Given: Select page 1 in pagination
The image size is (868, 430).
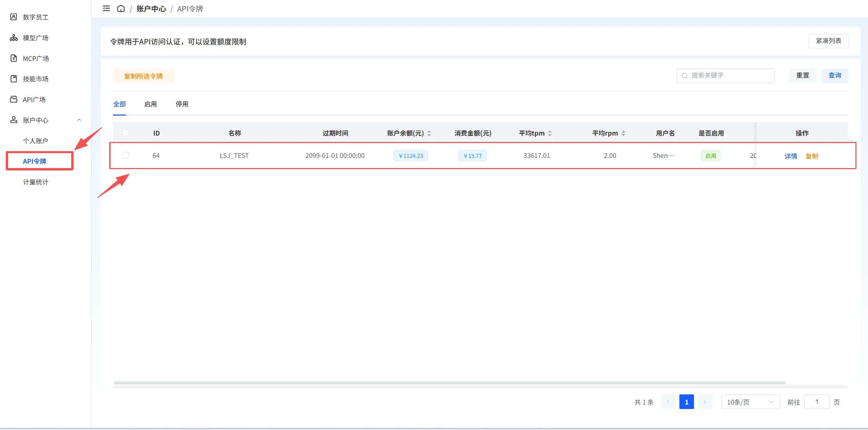Looking at the screenshot, I should point(687,402).
